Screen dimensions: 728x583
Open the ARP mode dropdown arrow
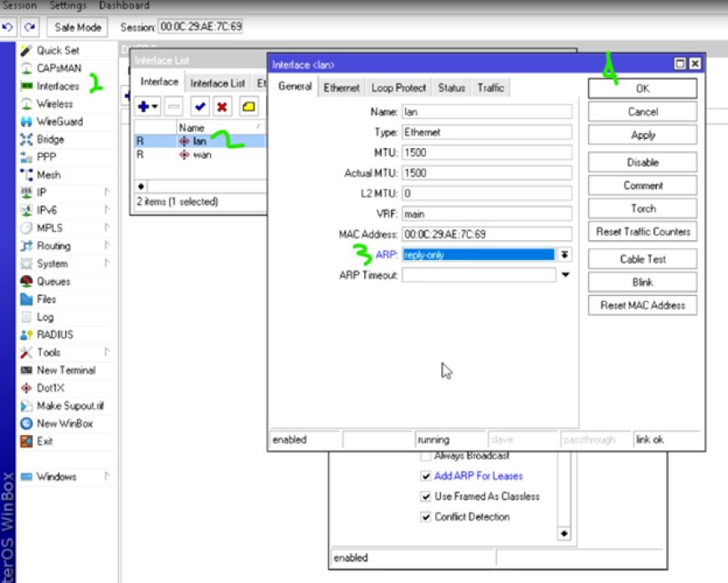click(565, 255)
